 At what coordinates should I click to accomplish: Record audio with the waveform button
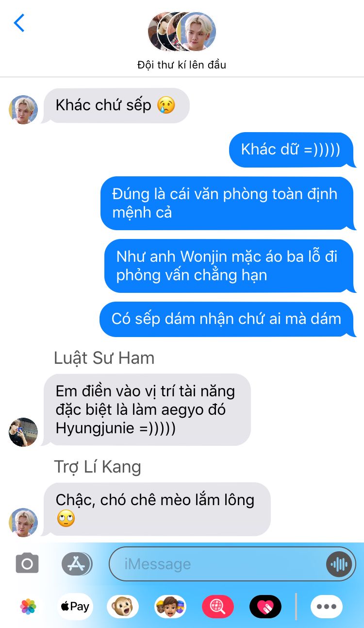[x=338, y=564]
